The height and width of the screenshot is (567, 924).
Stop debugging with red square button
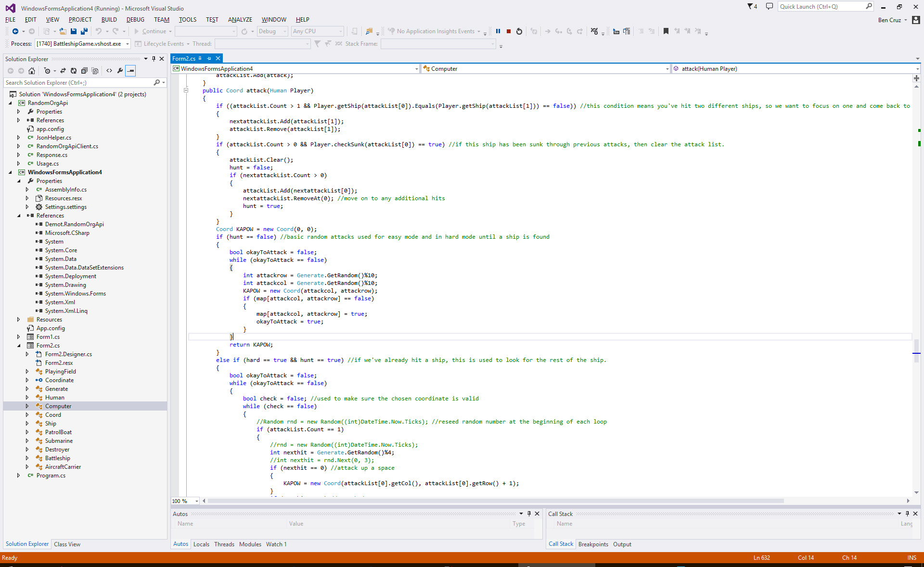point(509,31)
